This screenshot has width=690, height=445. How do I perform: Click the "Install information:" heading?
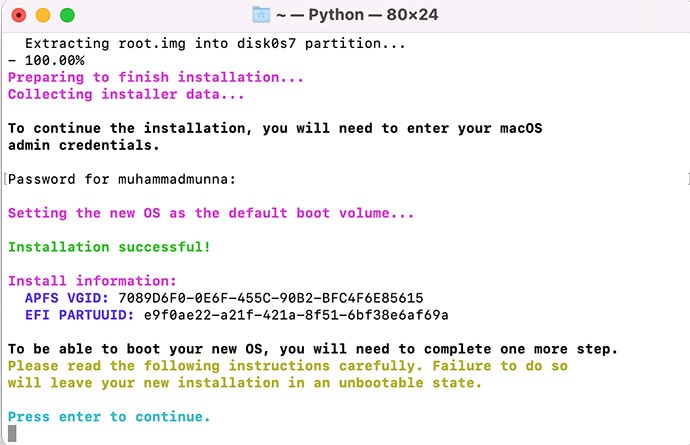92,281
